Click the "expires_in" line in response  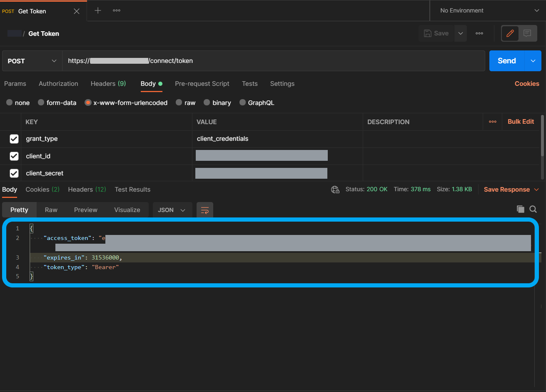pos(282,257)
